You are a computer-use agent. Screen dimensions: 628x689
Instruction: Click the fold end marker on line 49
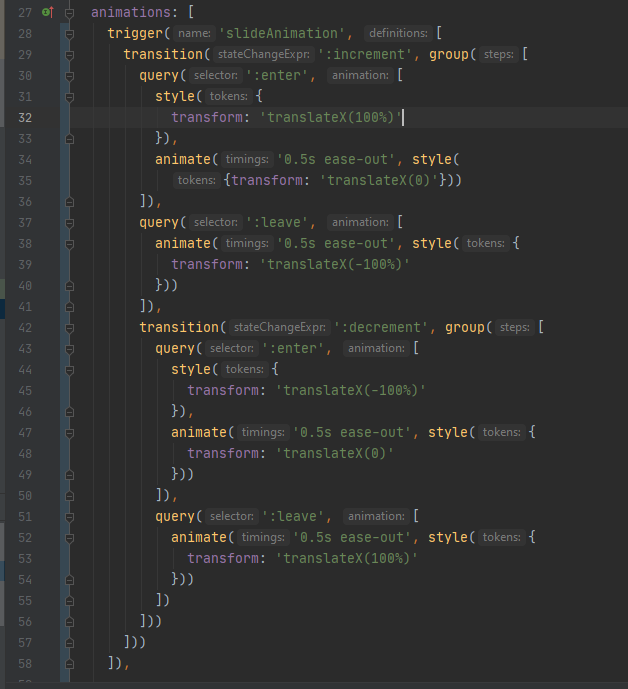click(69, 475)
